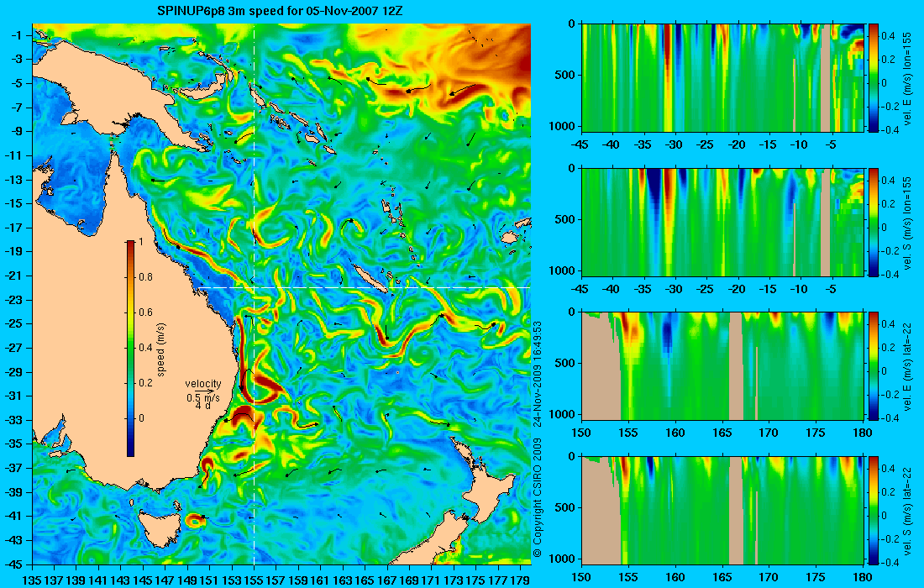Screen dimensions: 924x588
Task: Select the "24-Nov-2009 16:49:53" timestamp
Action: point(537,374)
